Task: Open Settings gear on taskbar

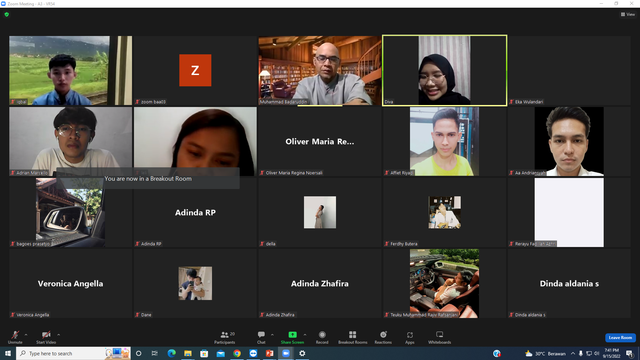Action: pos(302,353)
